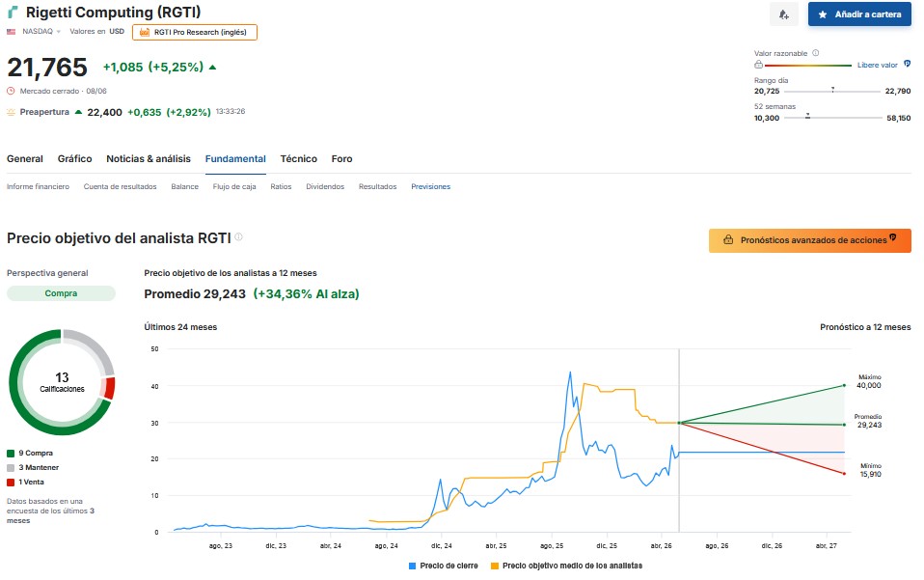Image resolution: width=924 pixels, height=580 pixels.
Task: Click the gray 3 Mantener legend swatch
Action: [x=11, y=468]
